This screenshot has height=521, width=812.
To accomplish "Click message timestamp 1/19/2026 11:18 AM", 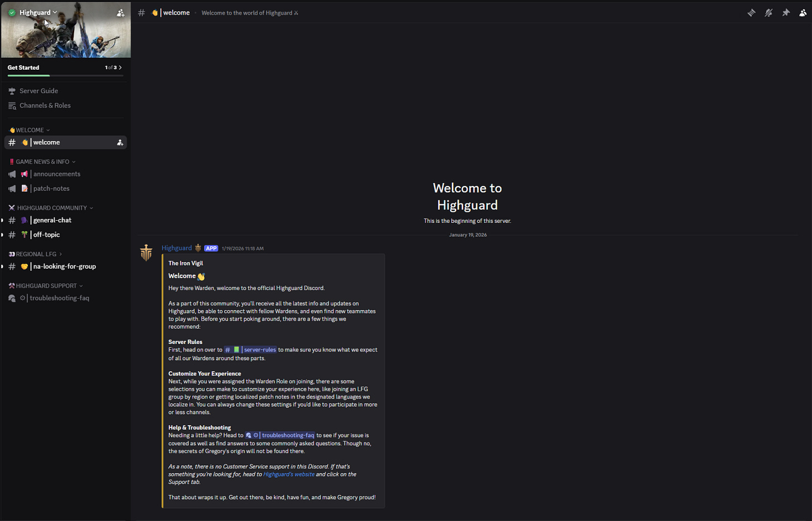I will 243,249.
